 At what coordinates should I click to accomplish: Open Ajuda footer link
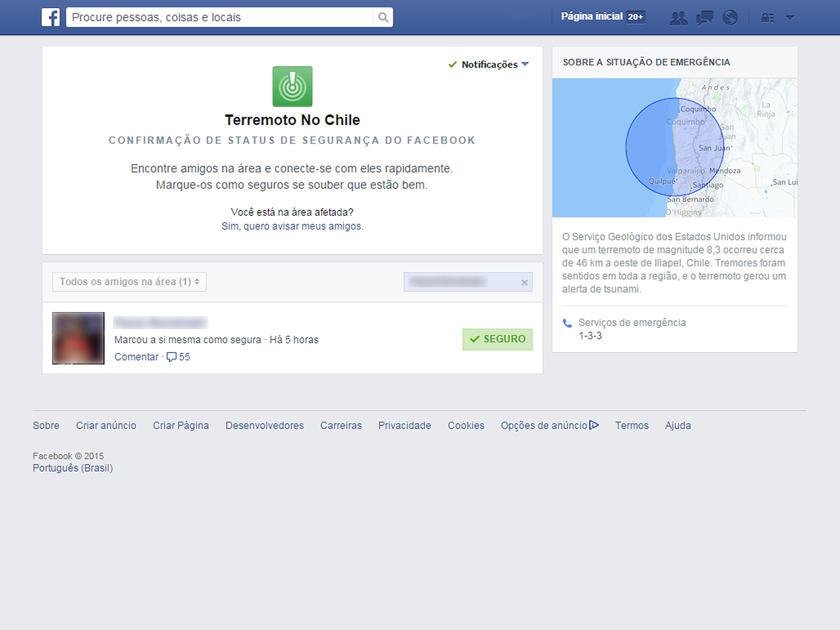[678, 425]
